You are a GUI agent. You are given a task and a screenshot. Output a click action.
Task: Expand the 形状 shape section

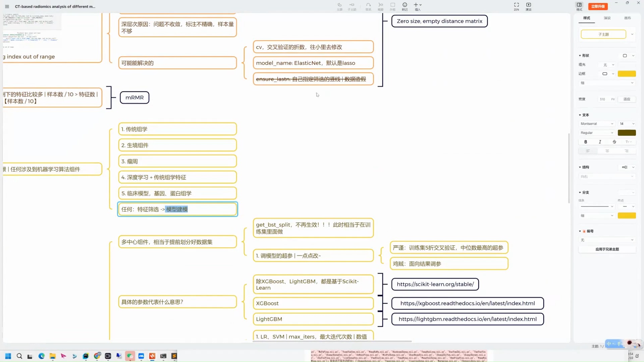(x=581, y=55)
